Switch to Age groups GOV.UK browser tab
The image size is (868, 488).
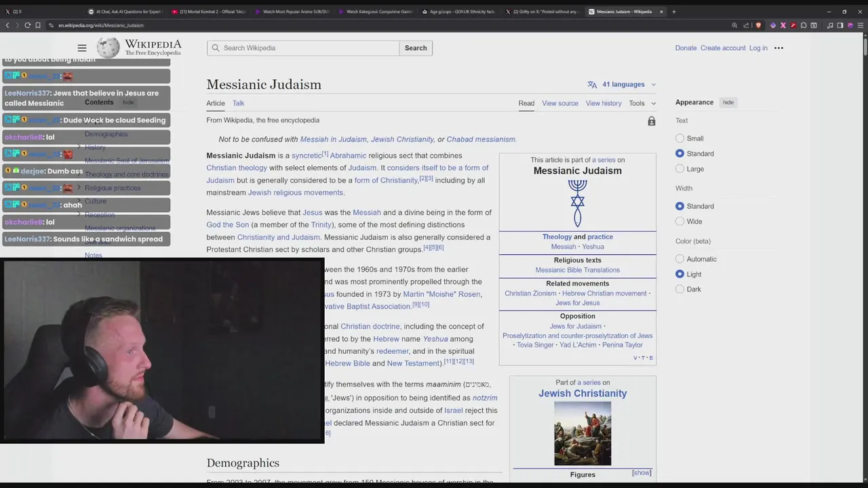point(458,12)
